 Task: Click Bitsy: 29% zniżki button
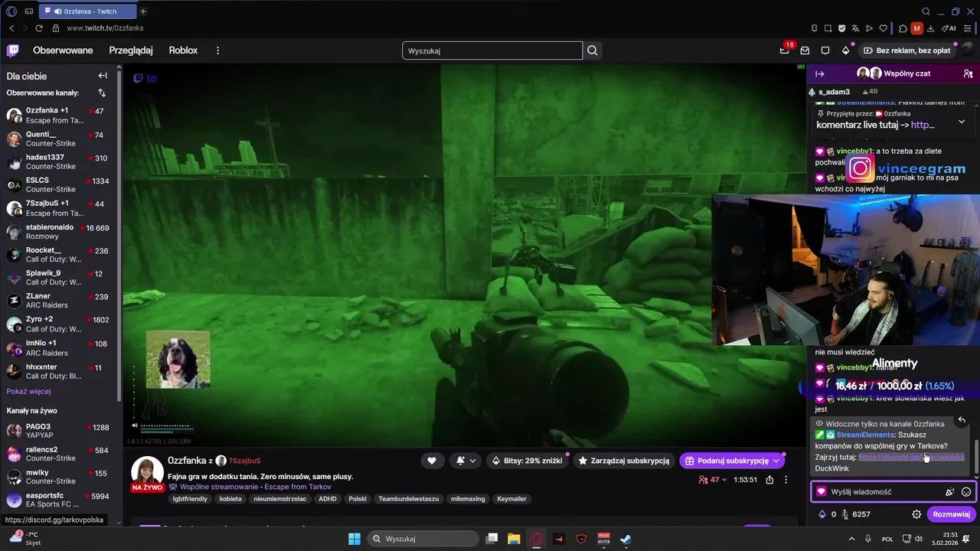point(528,461)
